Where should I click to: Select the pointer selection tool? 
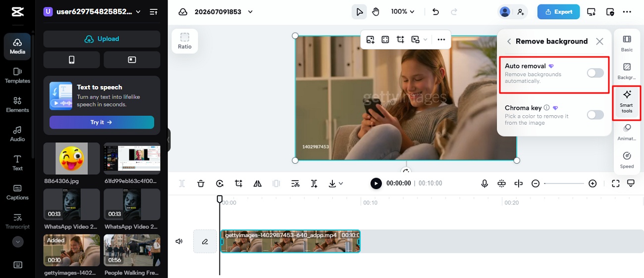coord(359,12)
